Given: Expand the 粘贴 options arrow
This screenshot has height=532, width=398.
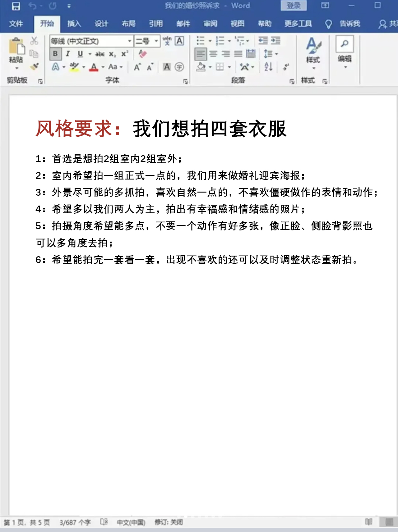Looking at the screenshot, I should (x=17, y=68).
